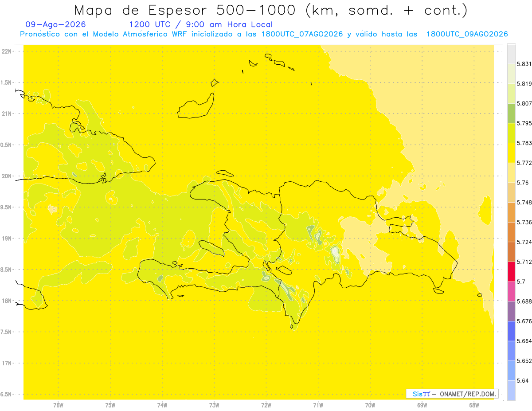Click the pale yellow legend band between 5.76 and 5.772

coord(511,172)
